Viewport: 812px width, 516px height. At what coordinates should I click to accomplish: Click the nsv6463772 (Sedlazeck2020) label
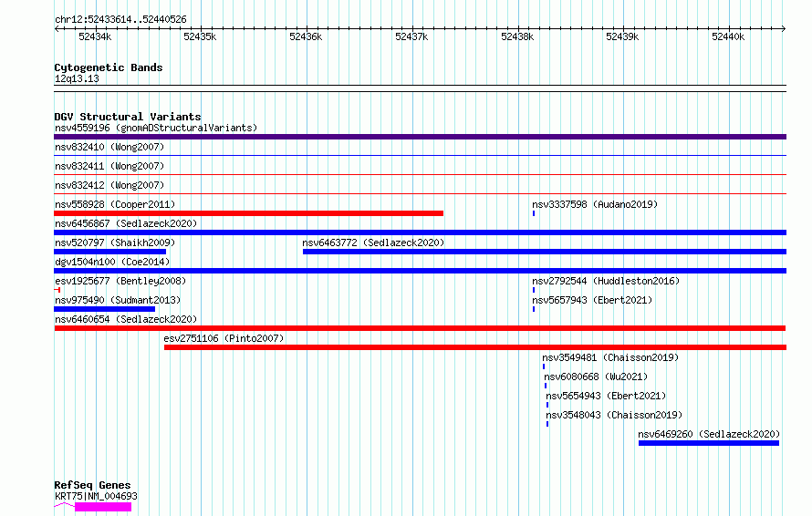[x=373, y=243]
